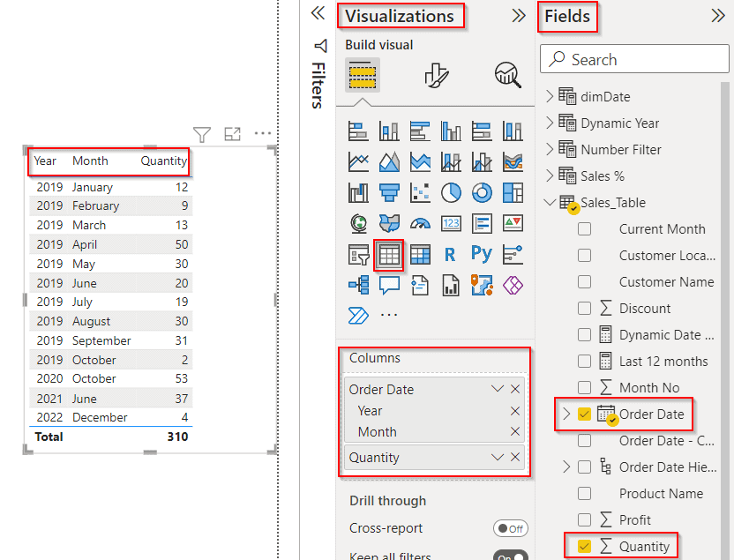Check the Current Month field
Viewport: 734px width, 560px height.
(x=584, y=229)
